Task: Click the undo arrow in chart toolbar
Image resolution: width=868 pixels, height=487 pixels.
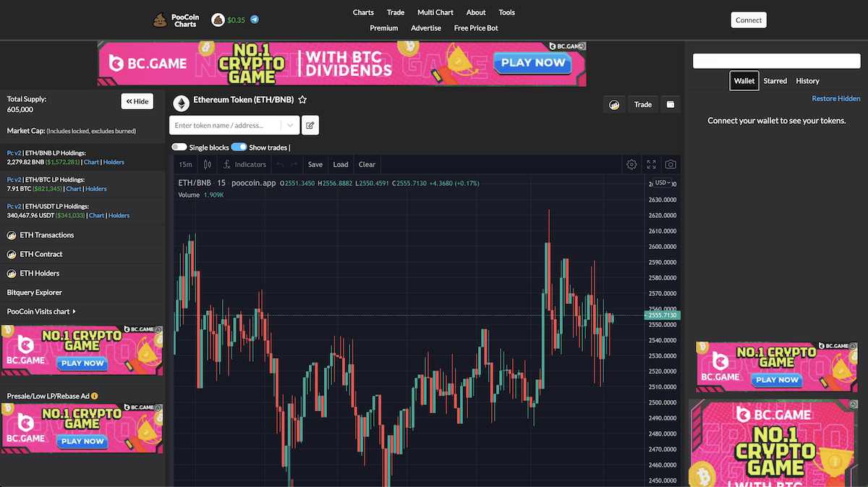Action: [280, 164]
